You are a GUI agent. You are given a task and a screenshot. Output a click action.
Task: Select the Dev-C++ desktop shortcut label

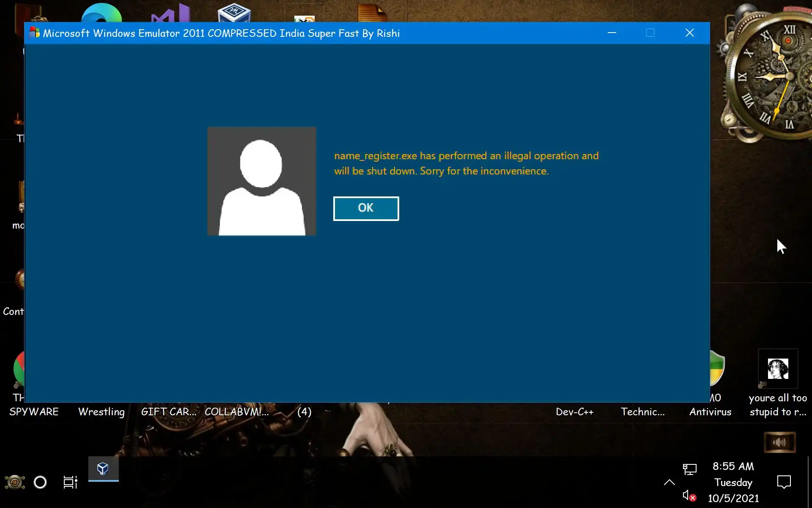pos(574,411)
